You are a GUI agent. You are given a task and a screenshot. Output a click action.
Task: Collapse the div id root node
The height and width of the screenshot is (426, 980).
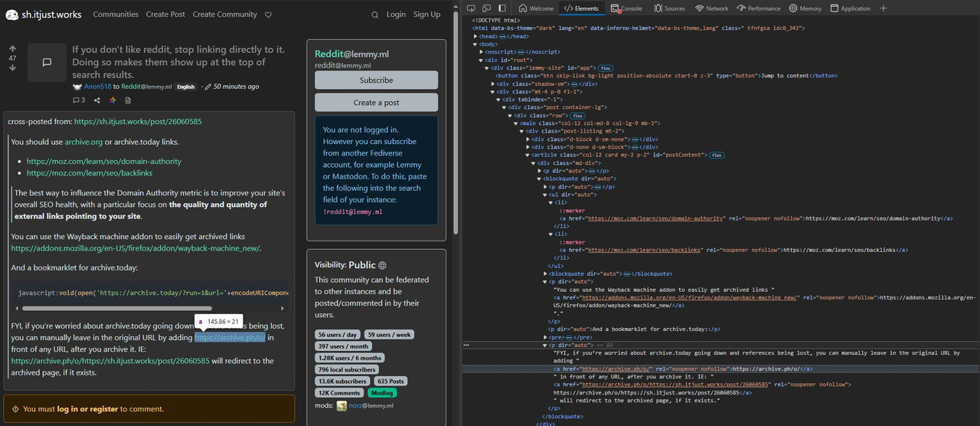coord(482,60)
